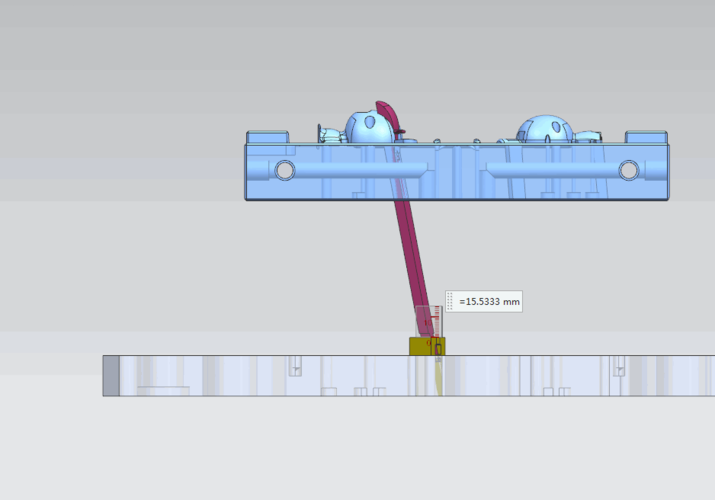Screen dimensions: 715x500
Task: Click the small slot inside yellow block
Action: 437,347
